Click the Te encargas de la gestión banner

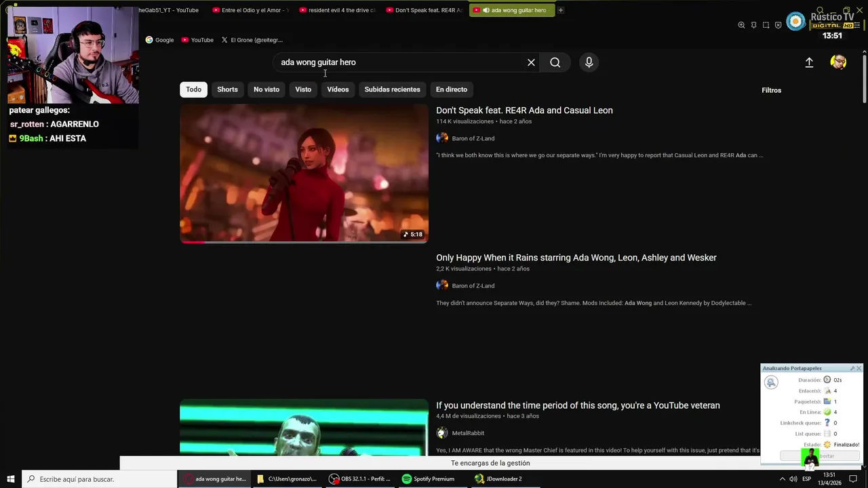tap(490, 463)
